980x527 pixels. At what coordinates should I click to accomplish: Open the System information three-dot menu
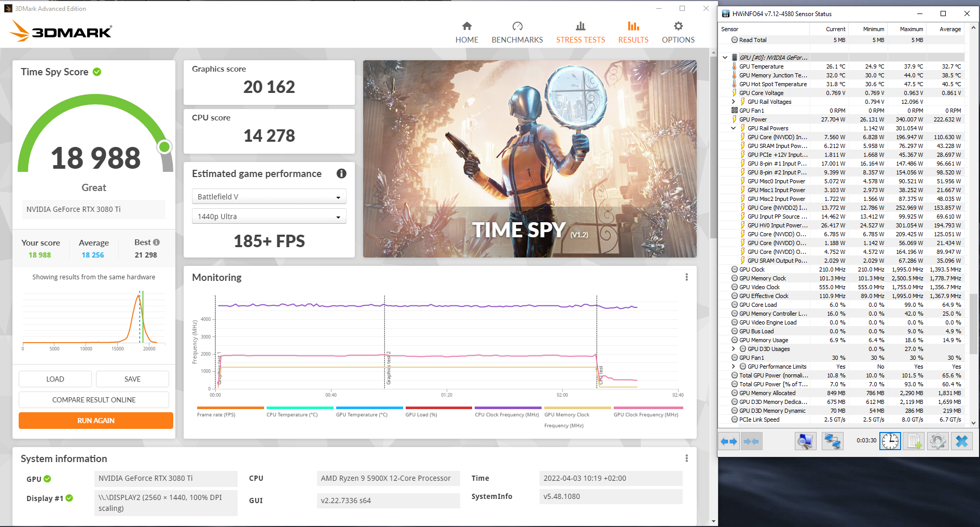pyautogui.click(x=686, y=458)
